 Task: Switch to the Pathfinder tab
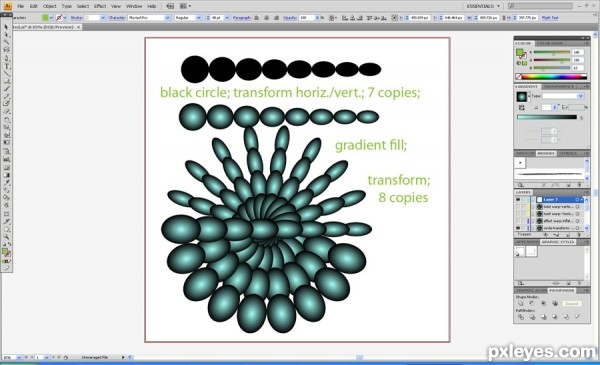[x=561, y=291]
